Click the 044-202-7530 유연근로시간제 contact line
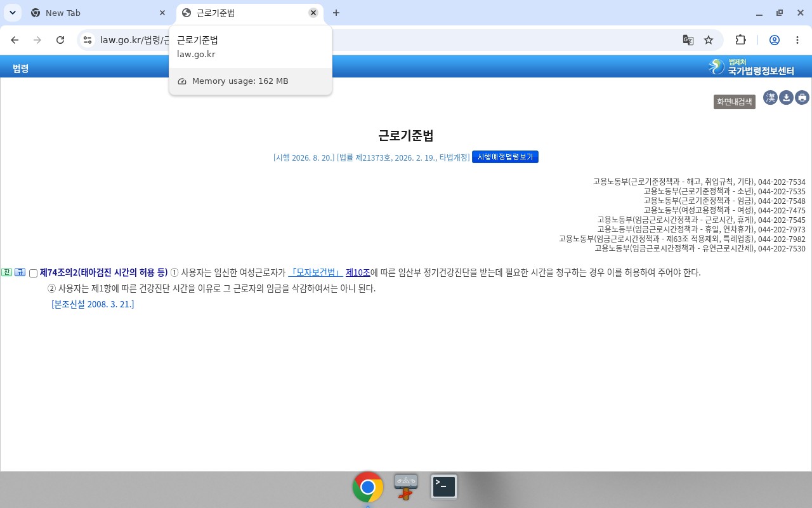812x508 pixels. [x=700, y=248]
